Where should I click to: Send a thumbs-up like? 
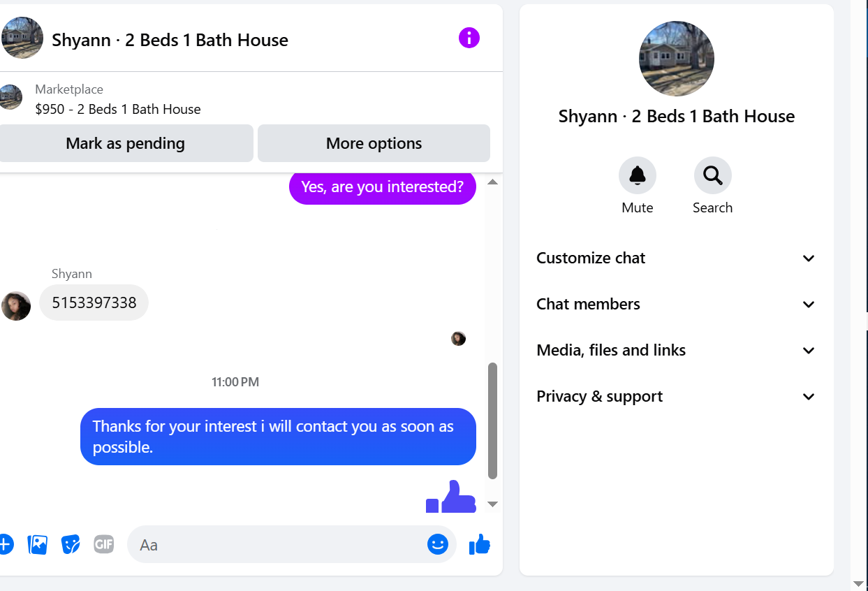[480, 544]
